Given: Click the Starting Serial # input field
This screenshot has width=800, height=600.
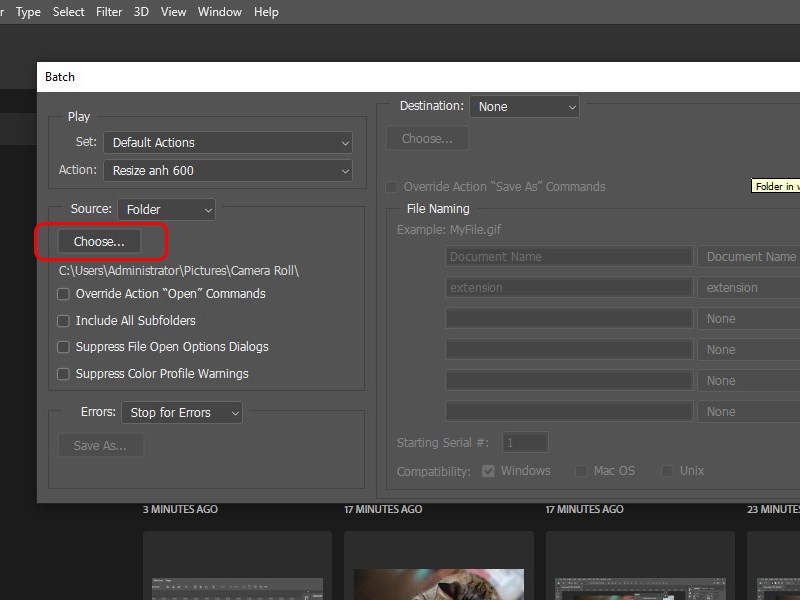Looking at the screenshot, I should tap(525, 442).
